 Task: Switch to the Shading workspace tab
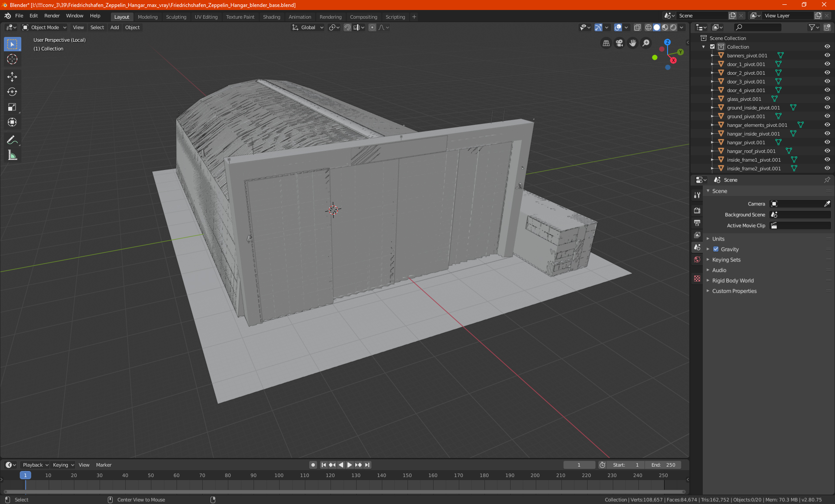271,17
